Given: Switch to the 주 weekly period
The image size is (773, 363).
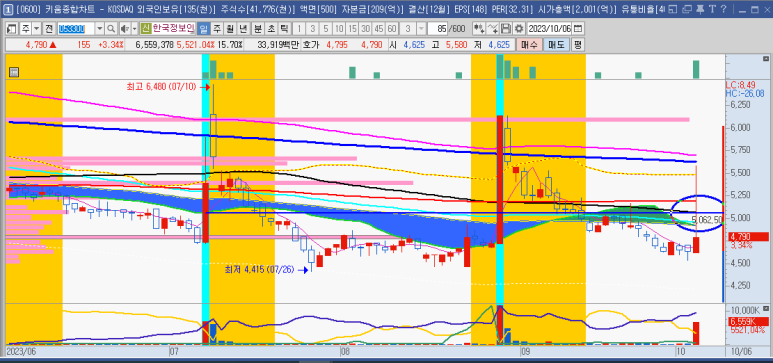Looking at the screenshot, I should (x=217, y=29).
